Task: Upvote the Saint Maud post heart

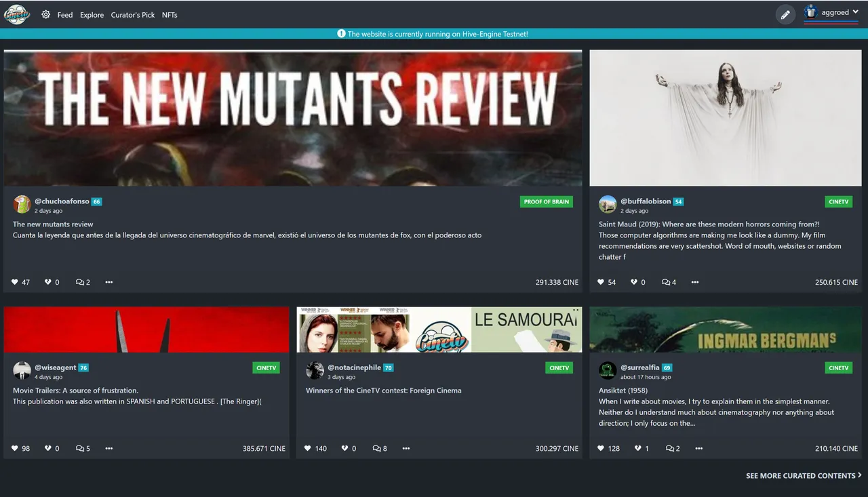Action: click(x=601, y=282)
